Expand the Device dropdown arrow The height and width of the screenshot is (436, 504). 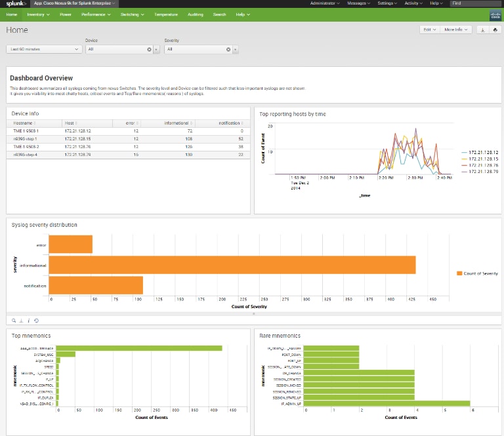pos(157,49)
